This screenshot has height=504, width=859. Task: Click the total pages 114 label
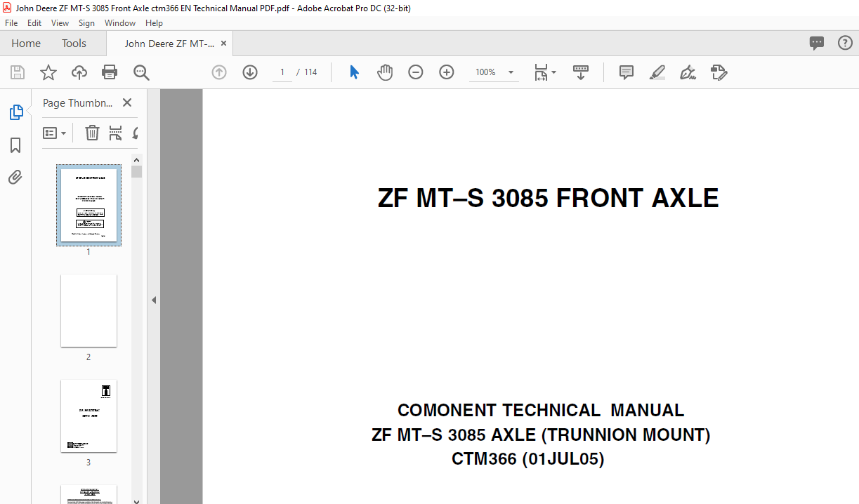coord(310,72)
